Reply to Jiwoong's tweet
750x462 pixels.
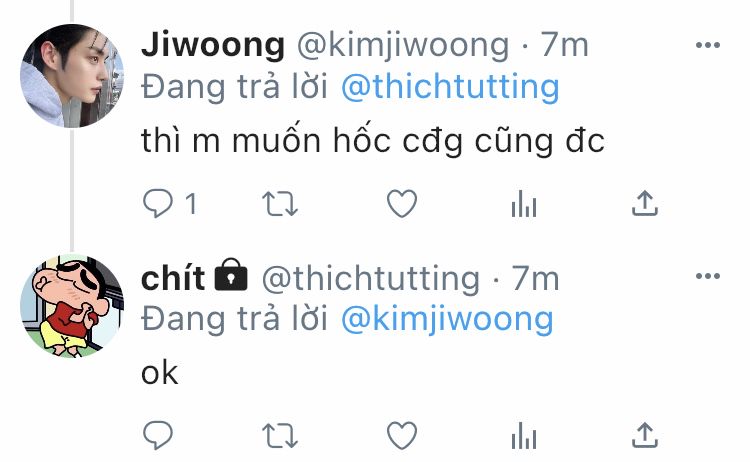pyautogui.click(x=157, y=203)
